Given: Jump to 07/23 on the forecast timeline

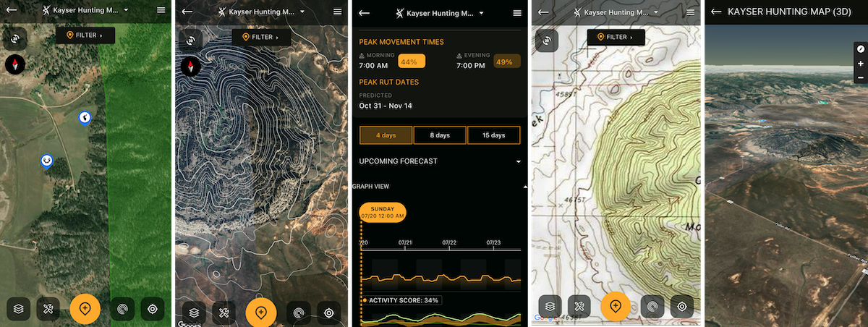Looking at the screenshot, I should pyautogui.click(x=493, y=243).
